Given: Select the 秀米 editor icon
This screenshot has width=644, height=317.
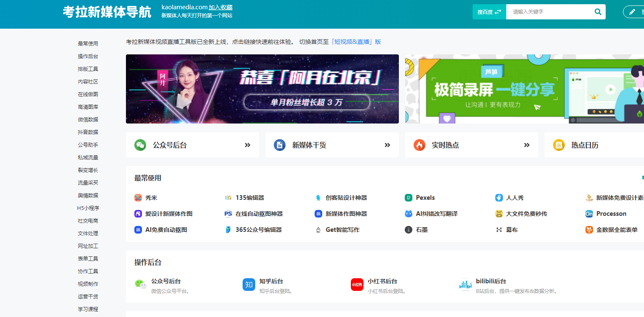Looking at the screenshot, I should pyautogui.click(x=138, y=197).
